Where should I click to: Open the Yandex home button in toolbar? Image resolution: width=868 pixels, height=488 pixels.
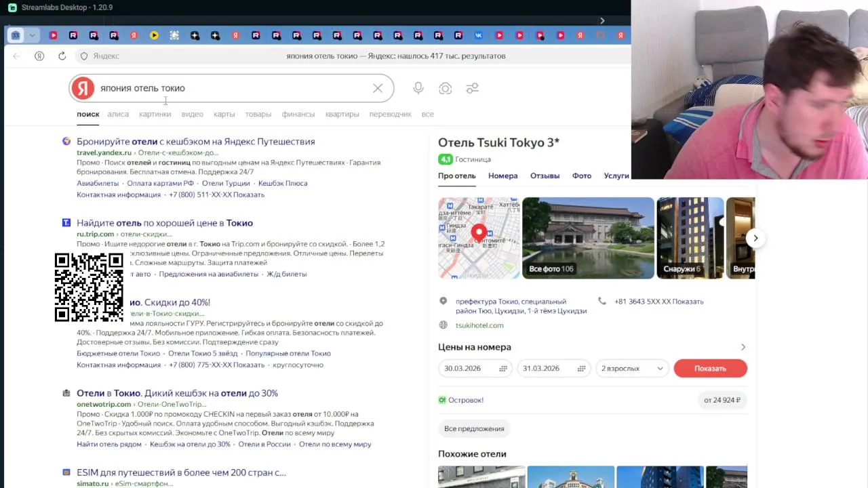(39, 56)
